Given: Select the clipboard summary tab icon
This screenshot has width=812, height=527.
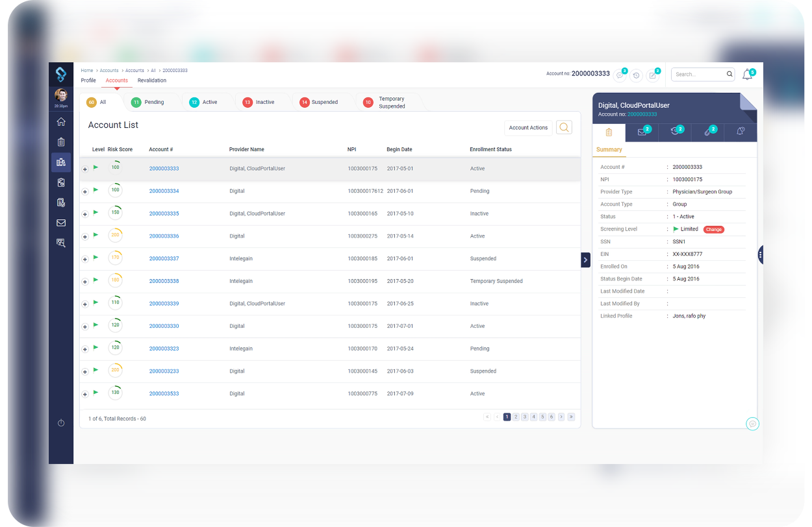Looking at the screenshot, I should tap(609, 132).
